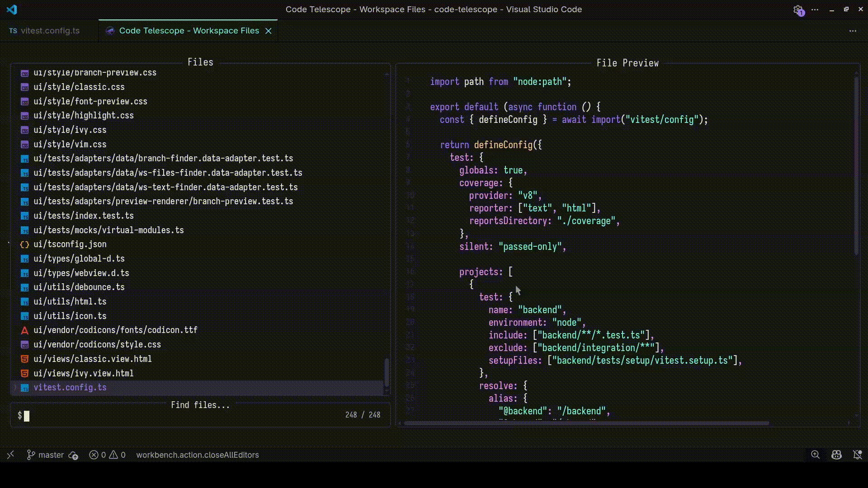
Task: Click the font icon beside codicon.ttf
Action: [x=25, y=330]
